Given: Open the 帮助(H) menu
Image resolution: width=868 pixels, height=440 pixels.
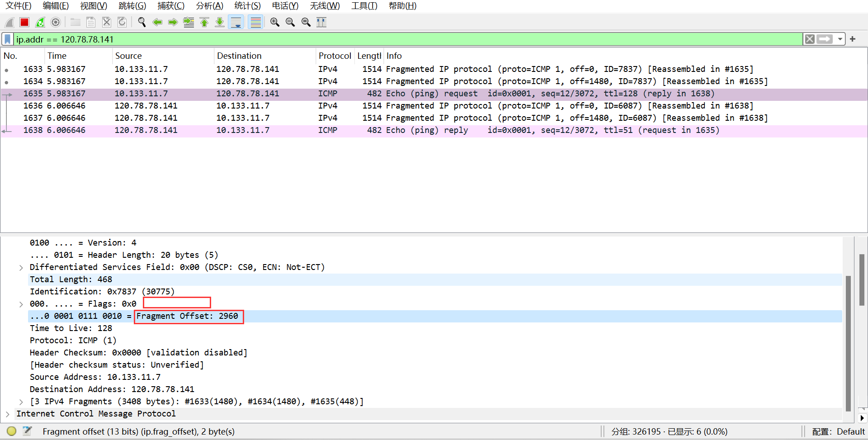Looking at the screenshot, I should point(402,6).
